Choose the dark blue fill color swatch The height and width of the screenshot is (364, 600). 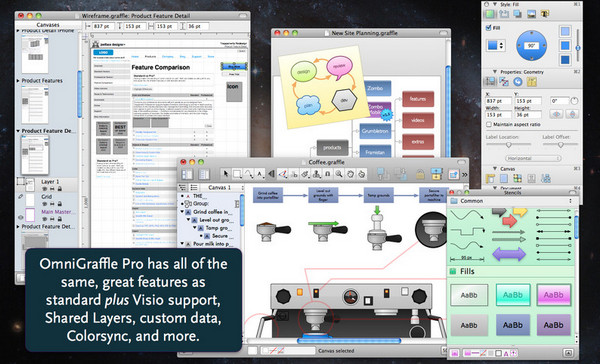tap(565, 60)
